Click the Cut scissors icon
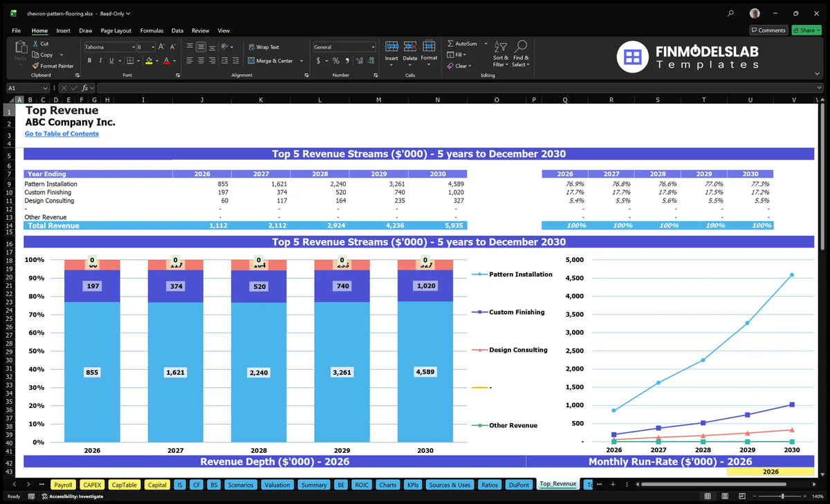The width and height of the screenshot is (830, 504). 35,44
